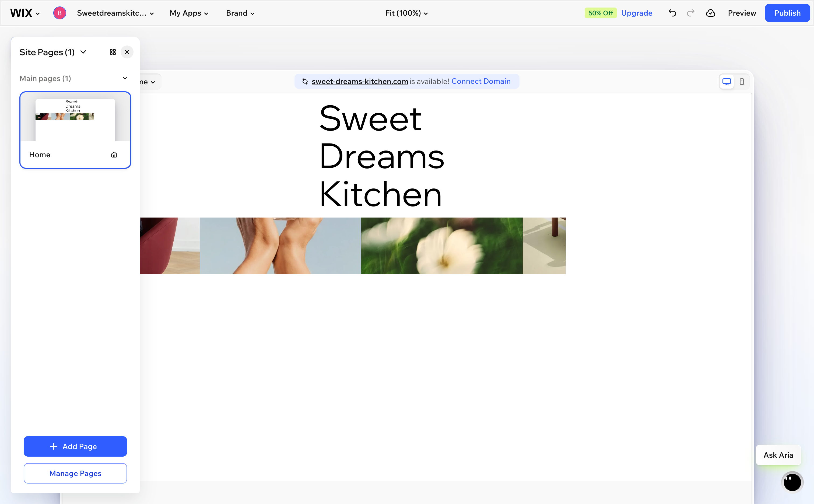814x504 pixels.
Task: Open the Sweetdreamskitc... site dropdown
Action: 115,13
